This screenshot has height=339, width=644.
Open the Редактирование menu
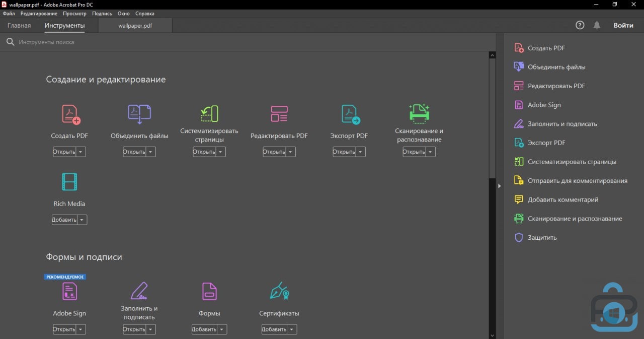tap(39, 14)
